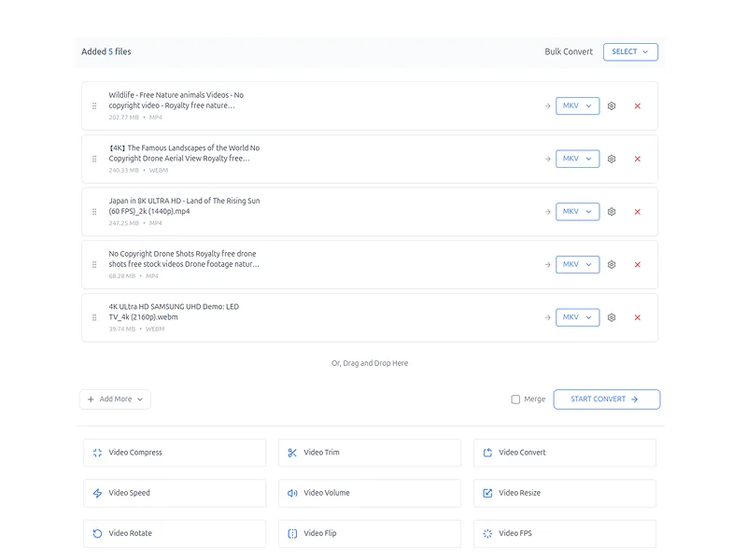This screenshot has height=560, width=747.
Task: Click the Drag and Drop Here area
Action: tap(370, 363)
